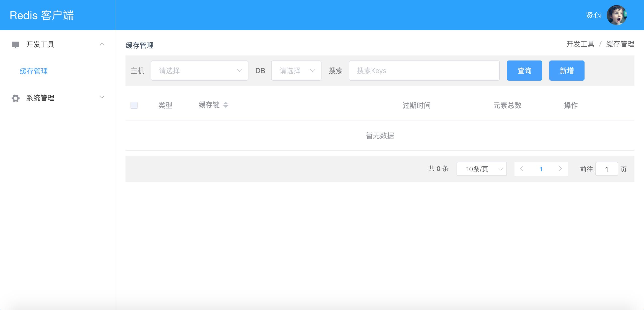
Task: Click the 新增 add button
Action: pyautogui.click(x=567, y=71)
